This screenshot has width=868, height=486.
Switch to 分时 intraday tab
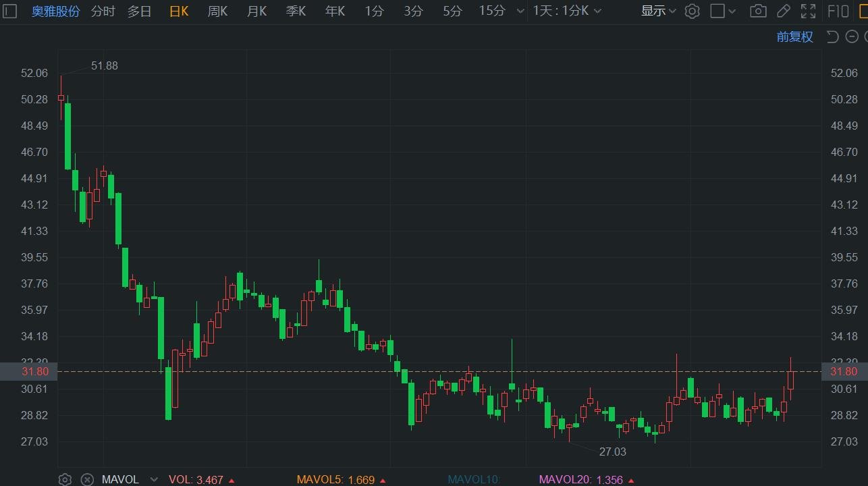pyautogui.click(x=103, y=11)
